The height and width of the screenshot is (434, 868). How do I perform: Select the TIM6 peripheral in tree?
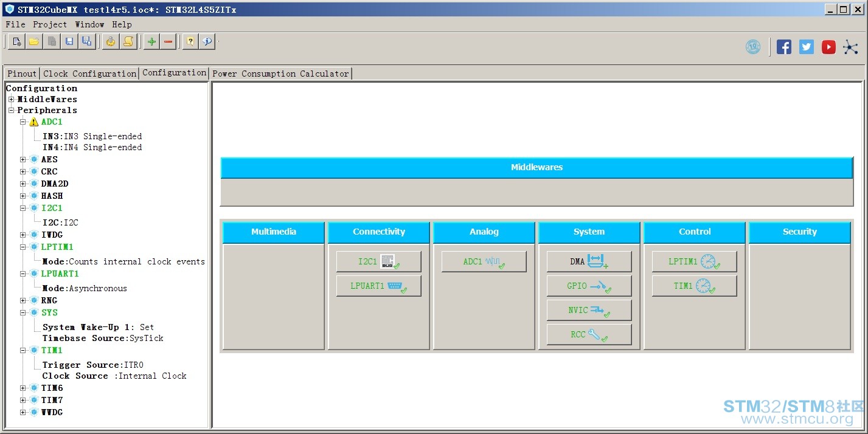coord(52,388)
